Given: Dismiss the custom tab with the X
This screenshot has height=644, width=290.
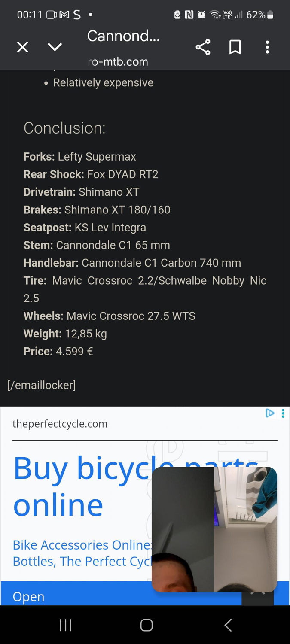Looking at the screenshot, I should pos(22,47).
